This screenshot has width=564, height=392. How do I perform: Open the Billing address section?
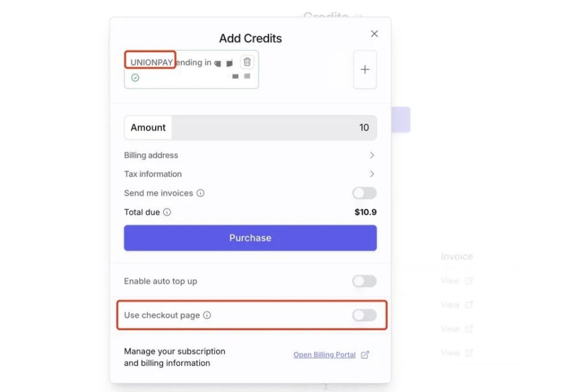tap(250, 155)
